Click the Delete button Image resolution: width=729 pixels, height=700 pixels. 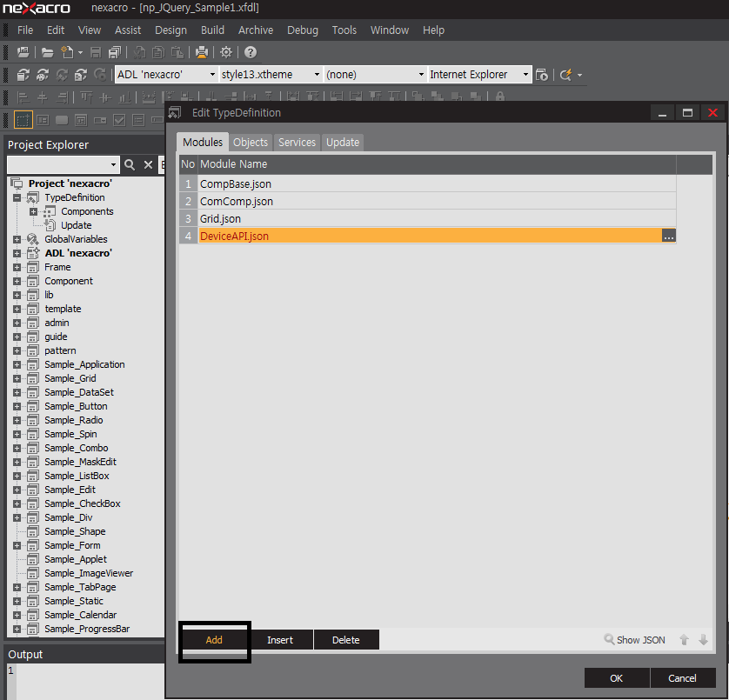coord(346,640)
